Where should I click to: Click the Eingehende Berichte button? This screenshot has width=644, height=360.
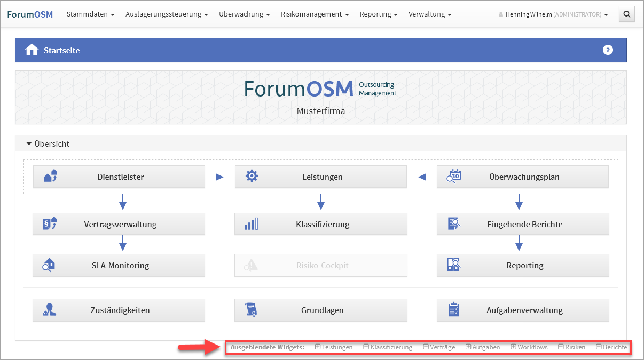(x=523, y=224)
